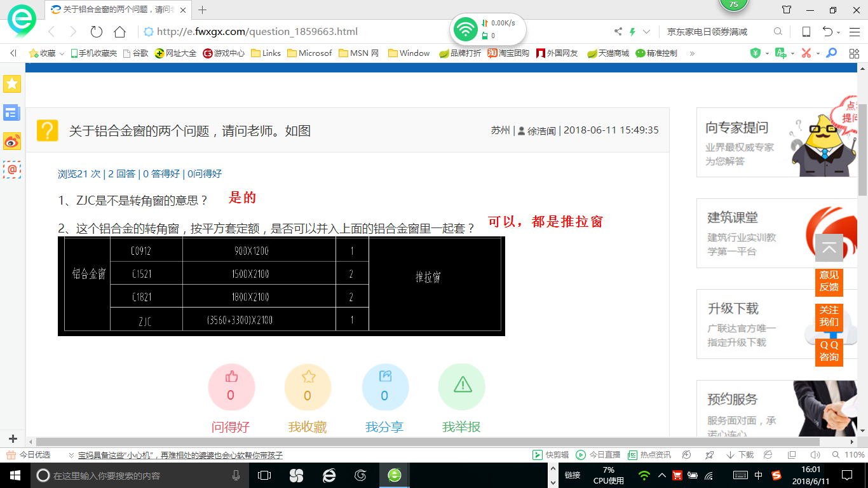868x488 pixels.
Task: Click the 问得好 thumbs-up button
Action: 231,387
